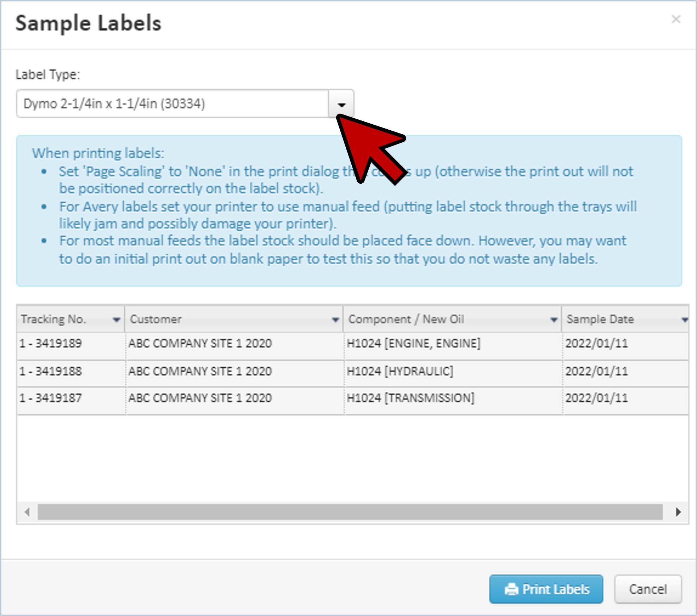The width and height of the screenshot is (697, 616).
Task: Sort by Sample Date header
Action: (600, 319)
